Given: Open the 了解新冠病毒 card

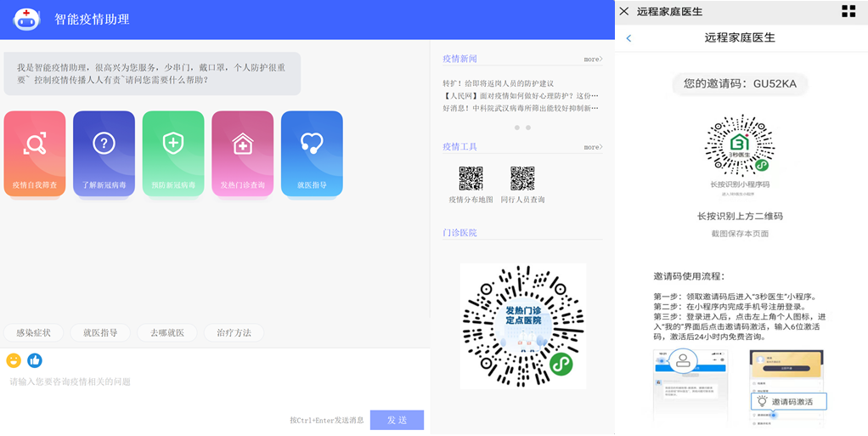Looking at the screenshot, I should 104,154.
